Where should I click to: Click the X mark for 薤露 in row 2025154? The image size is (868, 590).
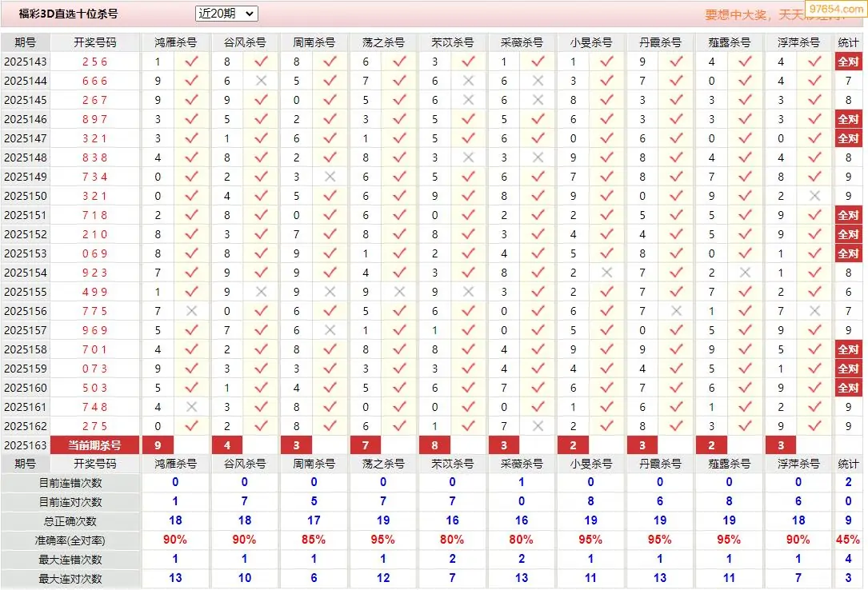click(745, 273)
